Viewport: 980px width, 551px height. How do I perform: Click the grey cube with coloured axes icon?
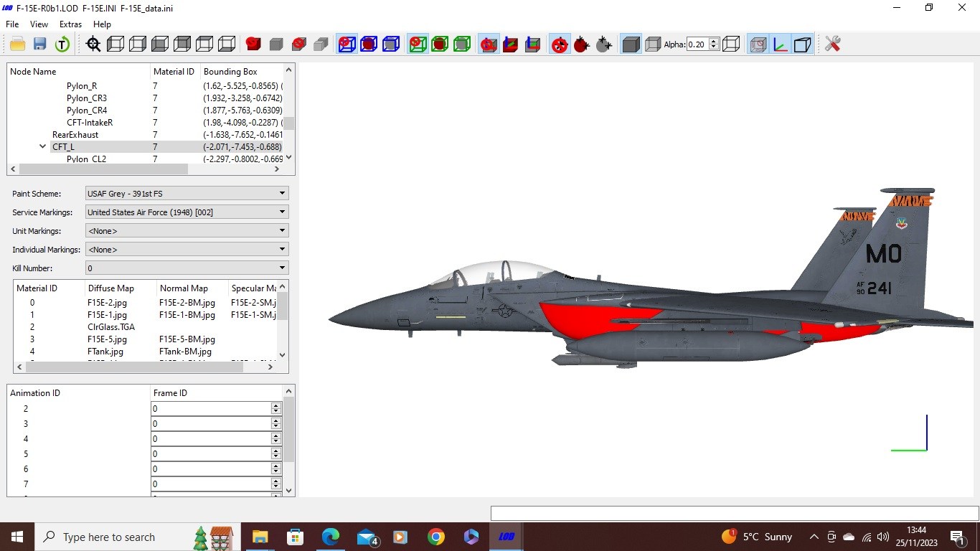click(533, 44)
